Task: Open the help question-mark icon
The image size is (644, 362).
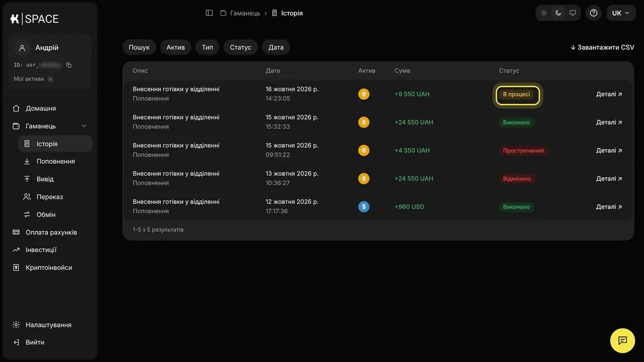Action: [x=594, y=13]
